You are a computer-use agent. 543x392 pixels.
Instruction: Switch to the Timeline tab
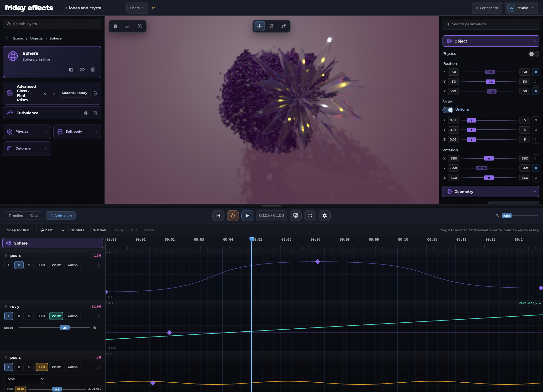pyautogui.click(x=16, y=216)
